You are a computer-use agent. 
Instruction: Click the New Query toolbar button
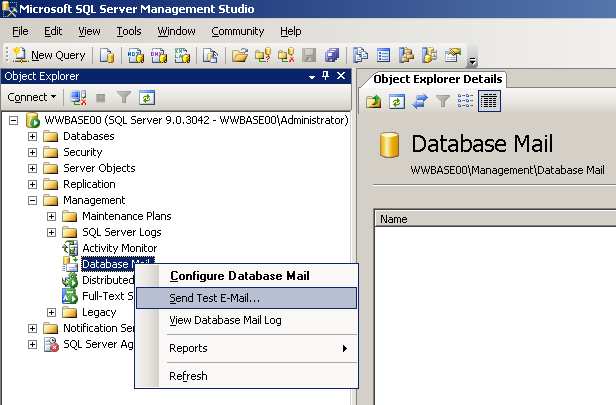[x=49, y=55]
